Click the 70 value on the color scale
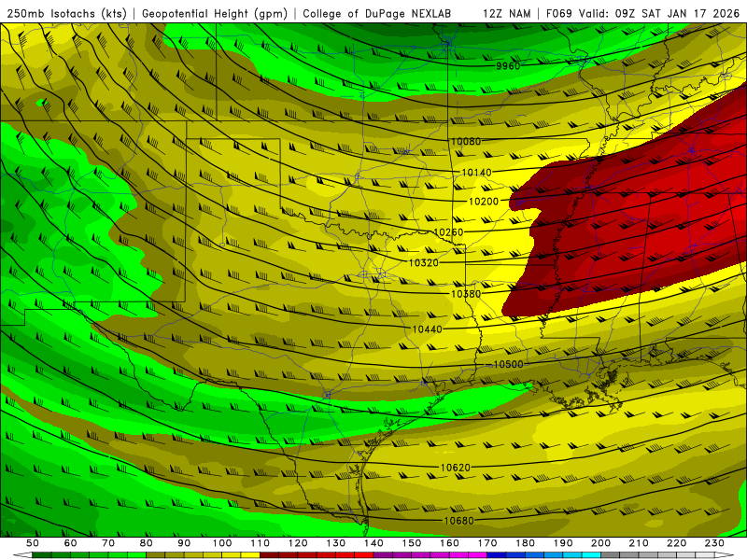The width and height of the screenshot is (747, 560). click(x=108, y=543)
